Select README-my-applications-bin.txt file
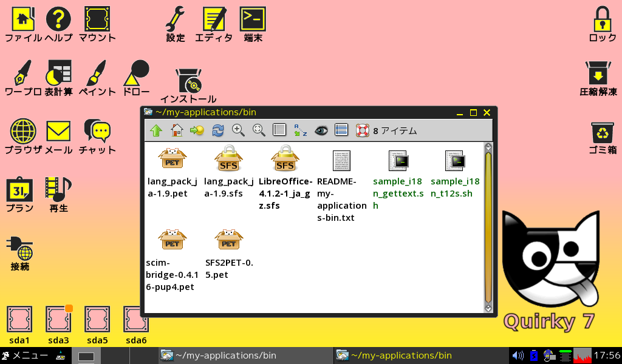622x364 pixels. 341,186
